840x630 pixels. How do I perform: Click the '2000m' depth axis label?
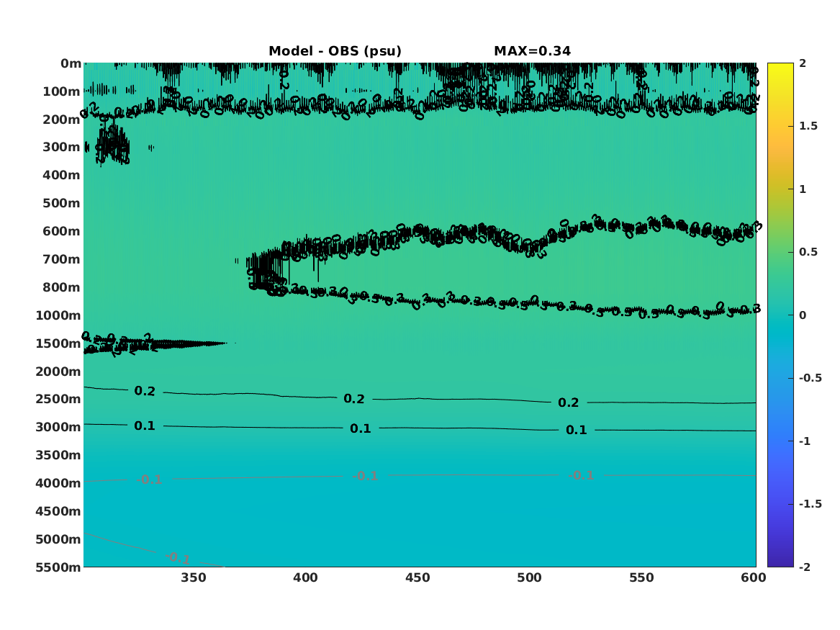58,372
